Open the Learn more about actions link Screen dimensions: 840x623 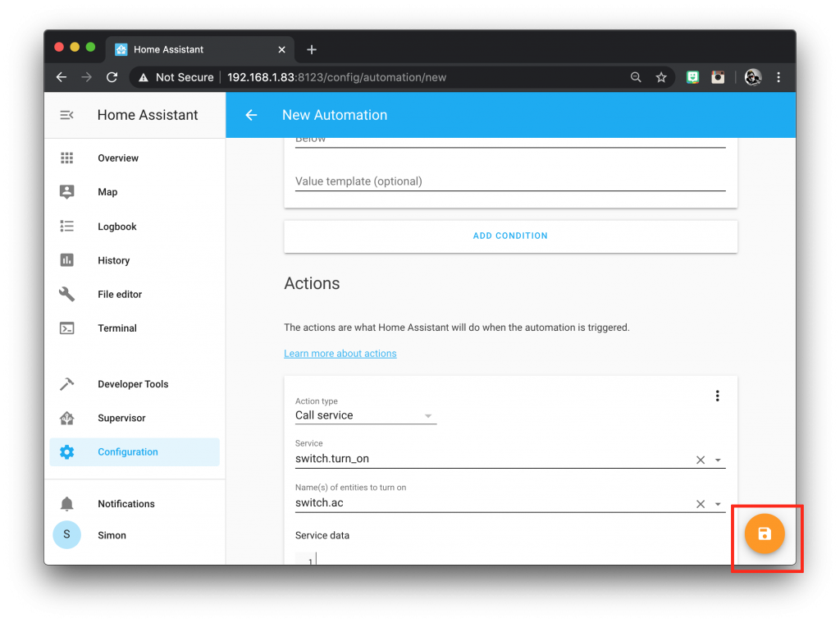[340, 353]
